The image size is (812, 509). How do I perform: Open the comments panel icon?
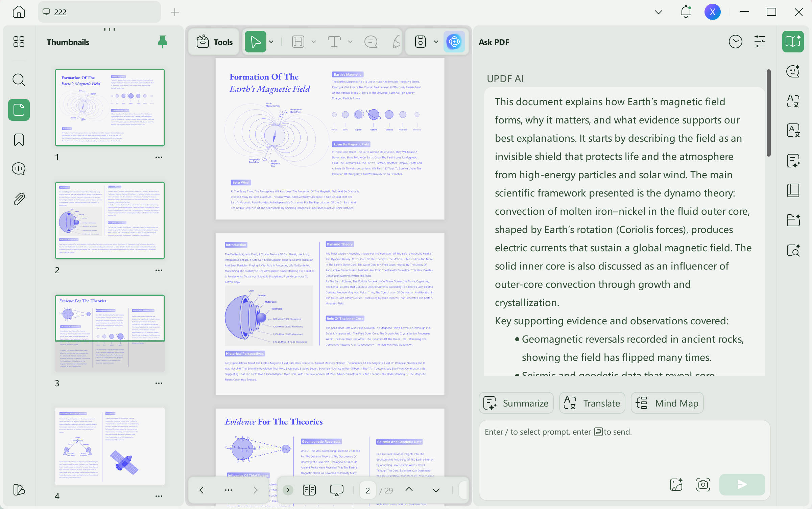pos(19,168)
